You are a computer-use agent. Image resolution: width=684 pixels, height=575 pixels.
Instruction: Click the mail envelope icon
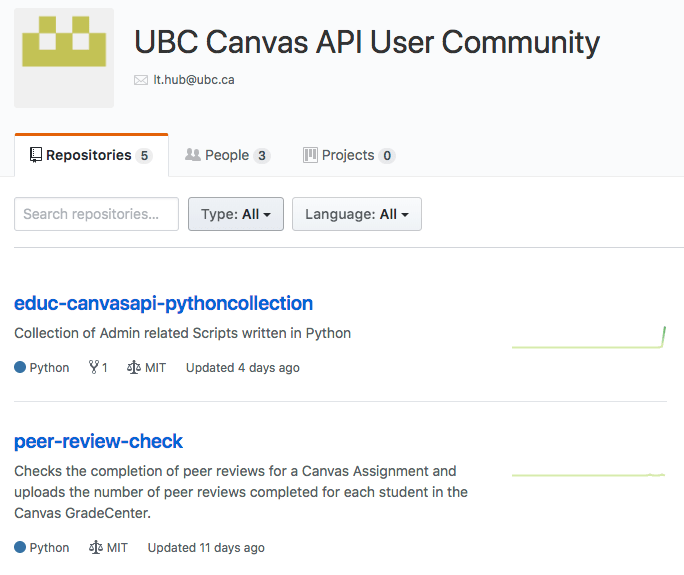(x=141, y=80)
